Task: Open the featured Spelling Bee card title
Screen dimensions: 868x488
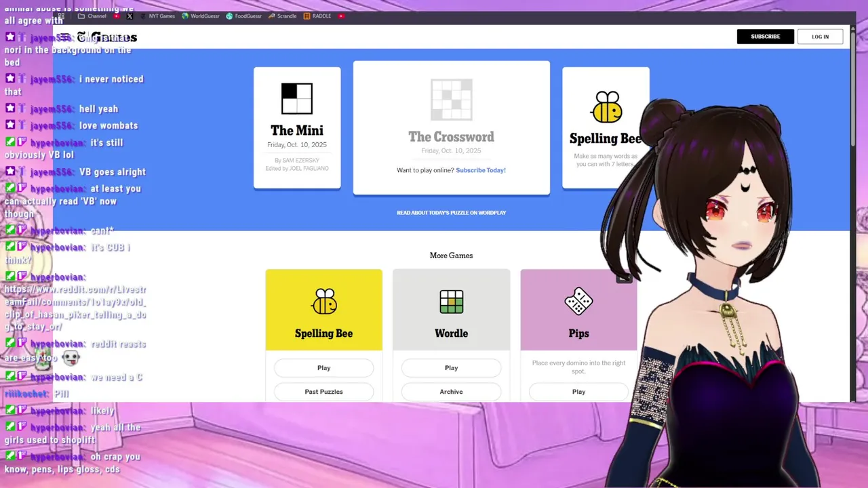Action: [606, 138]
